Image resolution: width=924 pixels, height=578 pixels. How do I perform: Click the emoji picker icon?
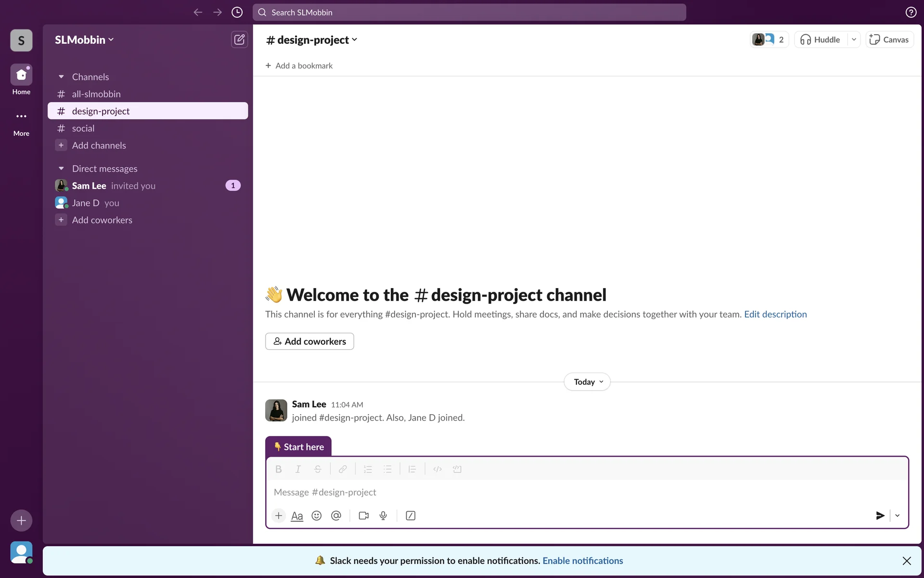tap(316, 516)
